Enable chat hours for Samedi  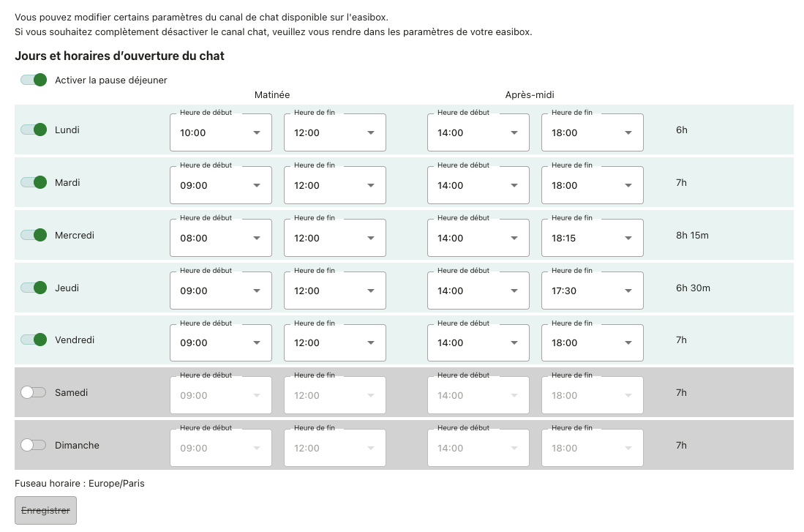(34, 392)
